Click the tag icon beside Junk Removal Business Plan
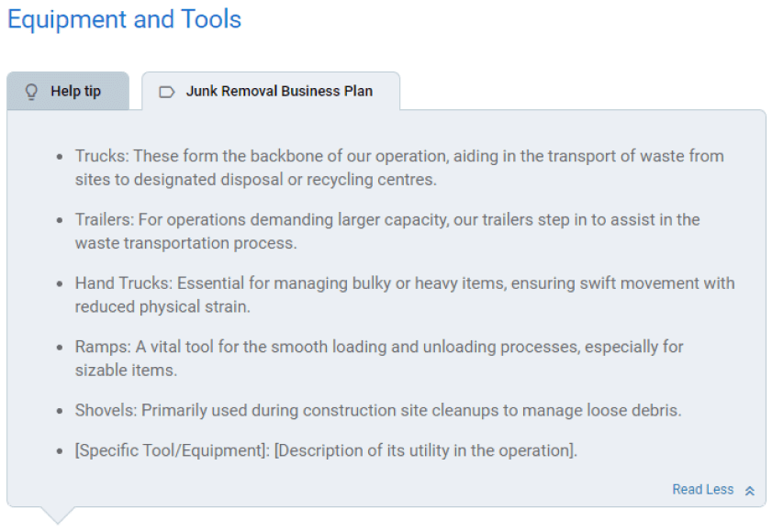Image resolution: width=772 pixels, height=532 pixels. (x=167, y=92)
